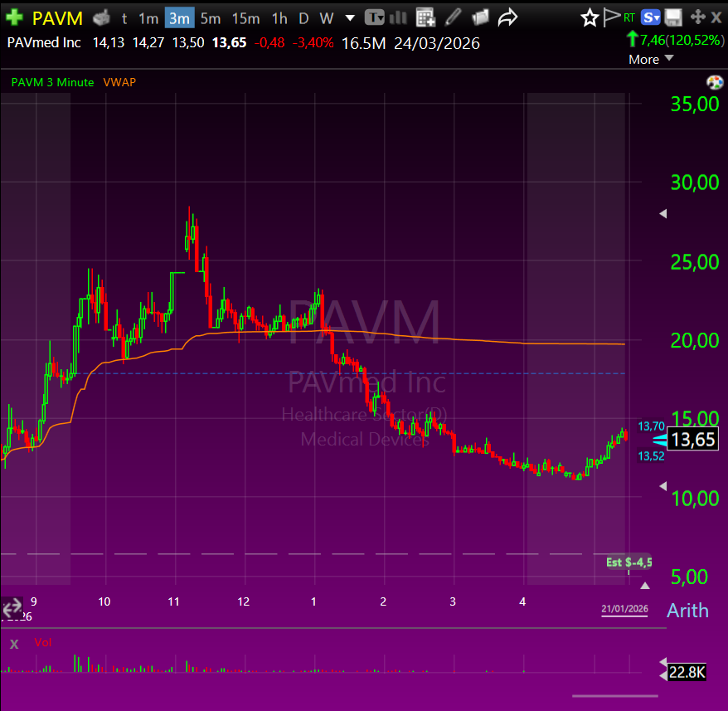Select the Daily (D) timeframe tab
The image size is (728, 711).
(303, 17)
